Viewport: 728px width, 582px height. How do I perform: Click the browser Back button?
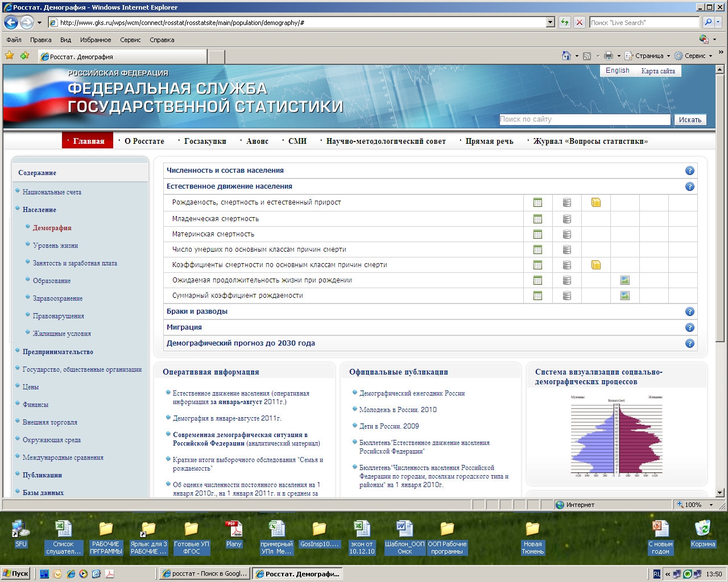(11, 23)
